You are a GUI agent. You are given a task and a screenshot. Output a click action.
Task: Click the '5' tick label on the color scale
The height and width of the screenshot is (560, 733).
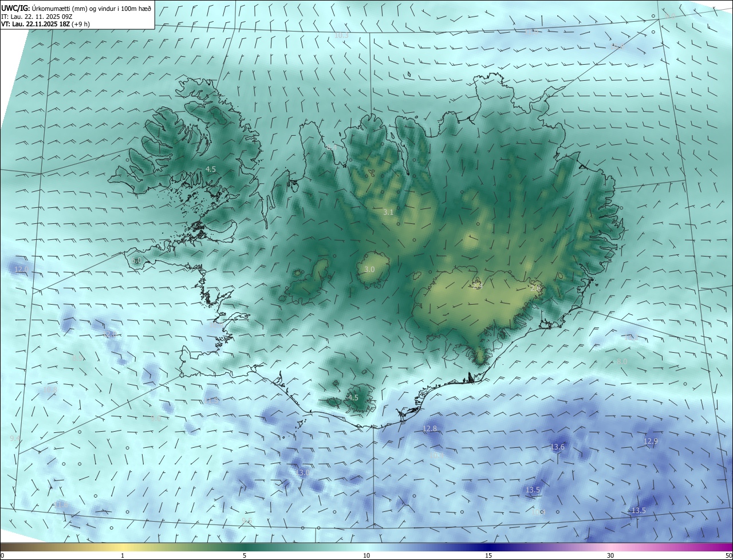click(245, 555)
